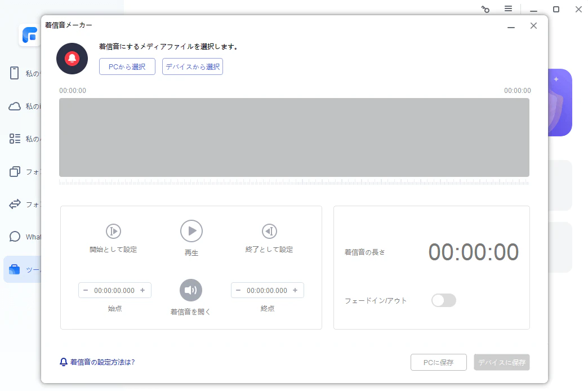Click the bell icon beside the help link
The image size is (588, 391).
(64, 362)
